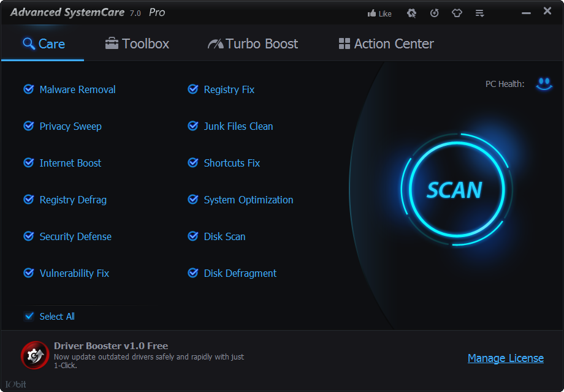Toggle the Disk Defragment checkbox

(193, 273)
